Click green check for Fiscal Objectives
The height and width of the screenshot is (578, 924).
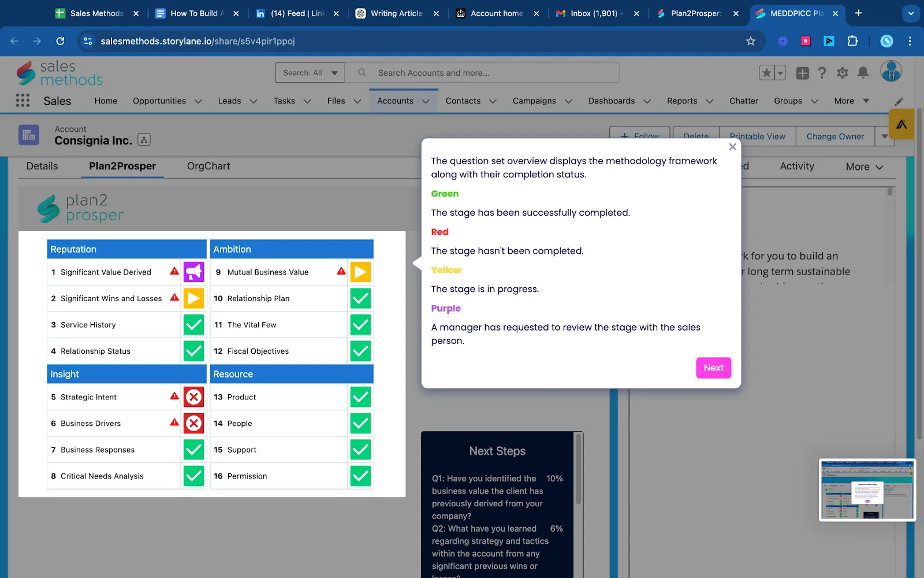click(360, 351)
